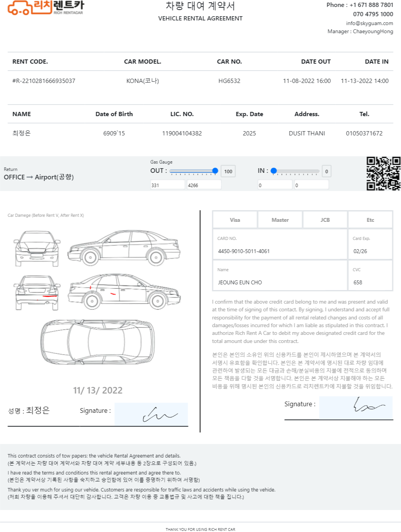
Task: Select the Master card type tab
Action: [280, 220]
